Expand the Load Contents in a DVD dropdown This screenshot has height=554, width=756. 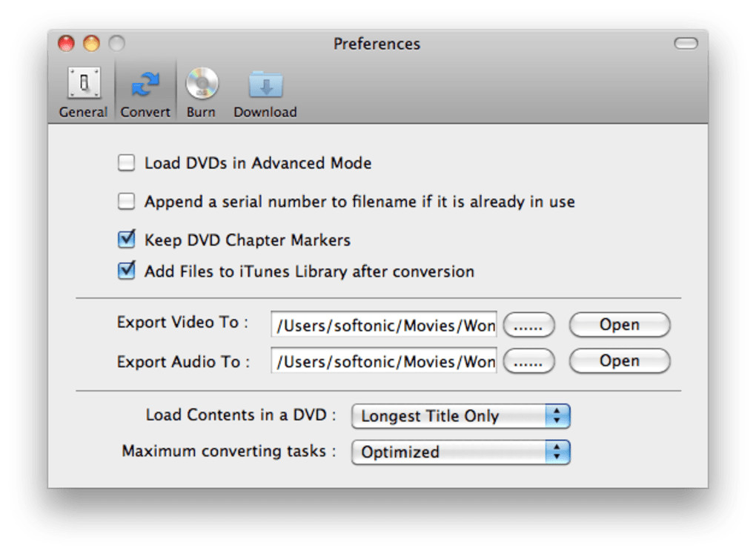click(x=460, y=416)
